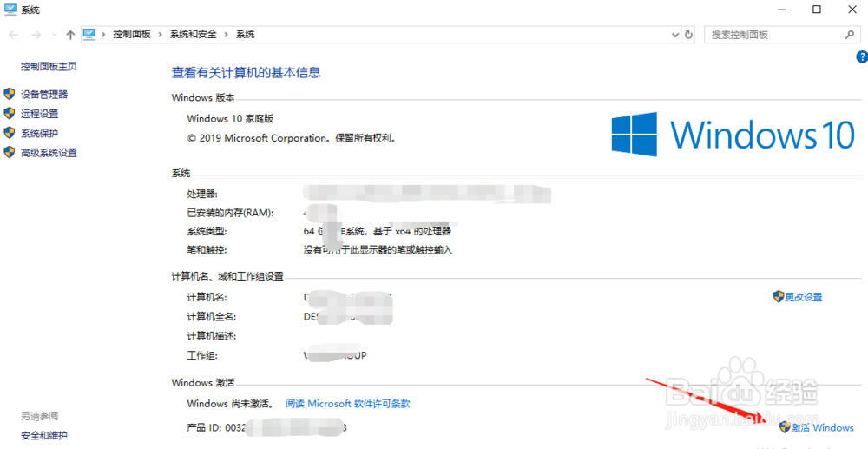Click the Windows 10 logo

pyautogui.click(x=733, y=134)
